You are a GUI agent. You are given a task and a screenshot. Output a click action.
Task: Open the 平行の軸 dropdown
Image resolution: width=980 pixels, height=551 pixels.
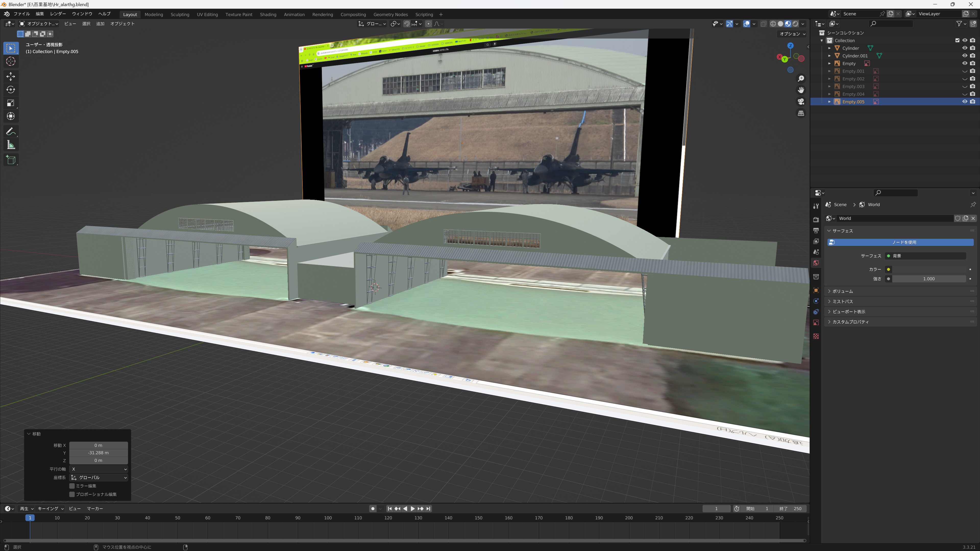pyautogui.click(x=99, y=469)
